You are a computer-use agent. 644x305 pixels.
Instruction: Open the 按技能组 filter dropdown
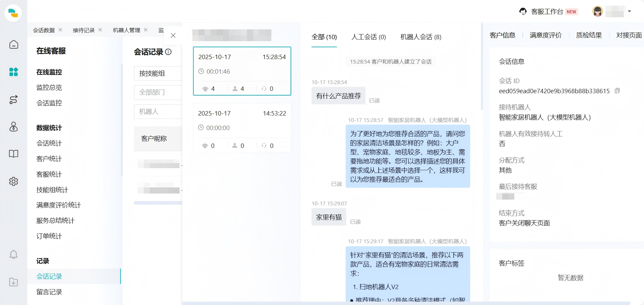(158, 73)
